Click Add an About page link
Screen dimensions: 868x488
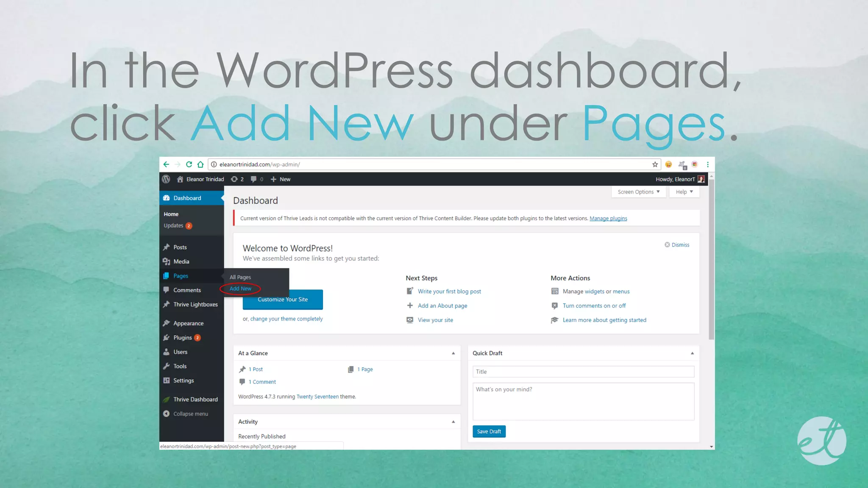(x=442, y=306)
